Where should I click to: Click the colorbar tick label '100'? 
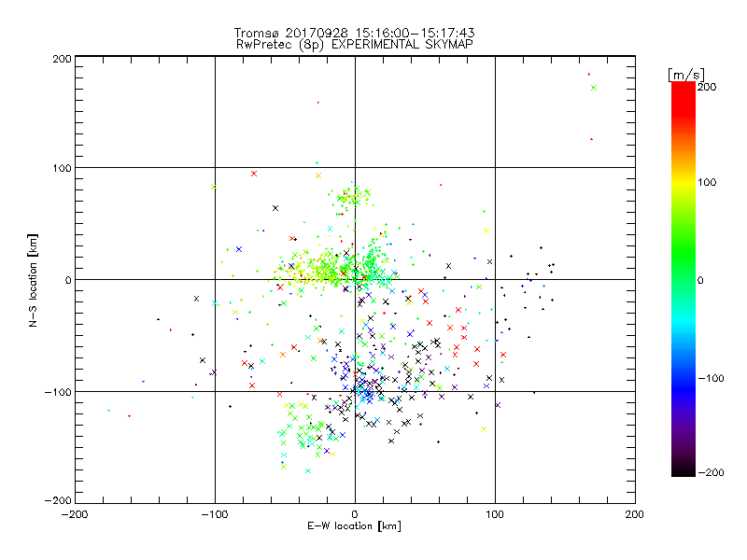point(707,182)
